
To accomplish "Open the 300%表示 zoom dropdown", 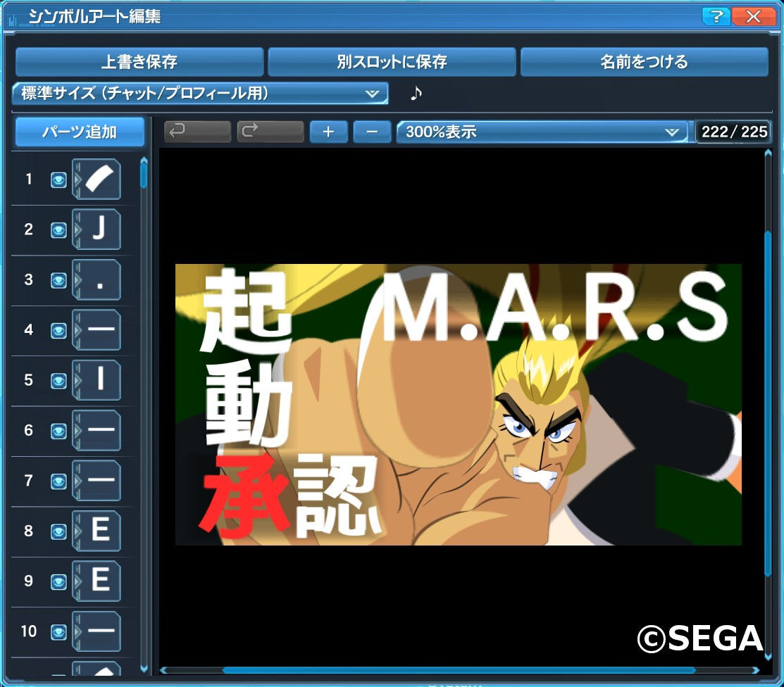I will tap(542, 132).
